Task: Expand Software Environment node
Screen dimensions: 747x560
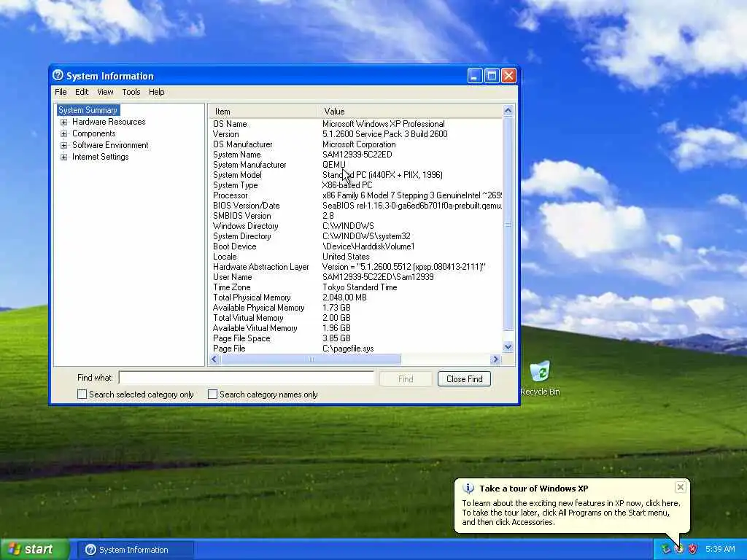Action: point(64,145)
